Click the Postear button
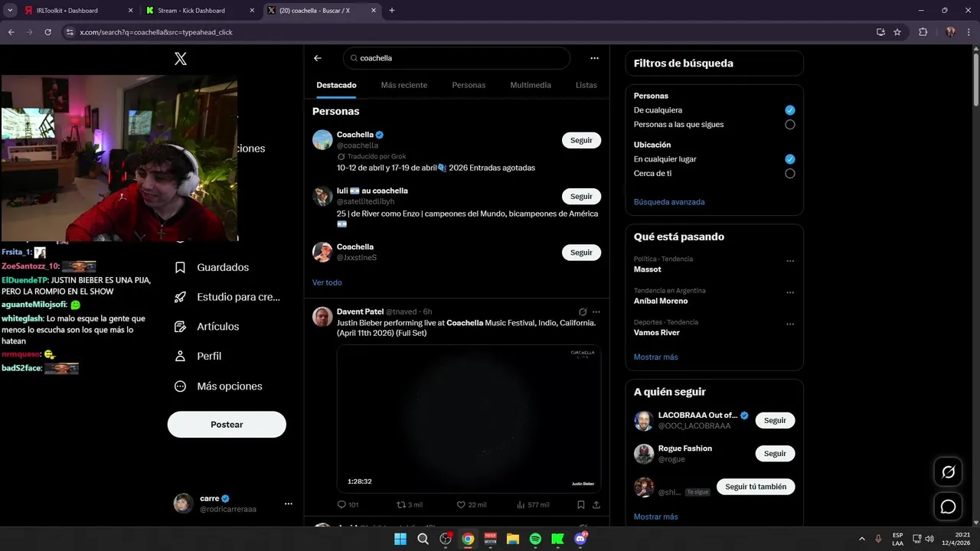 click(227, 425)
